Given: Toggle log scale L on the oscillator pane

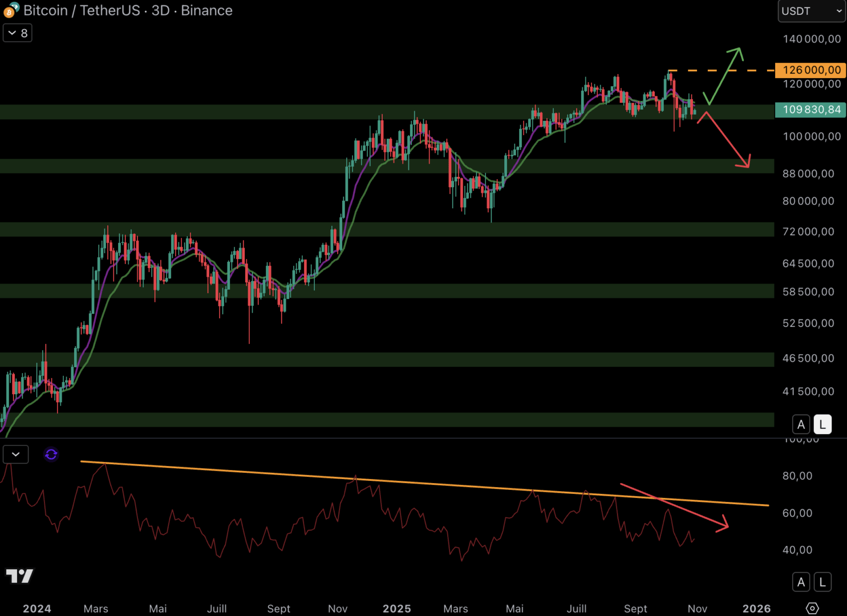Looking at the screenshot, I should click(x=822, y=582).
